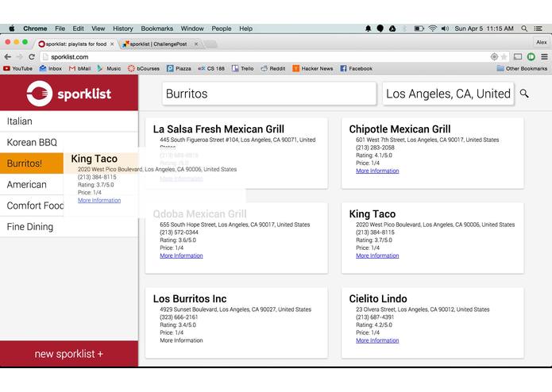Open Piazza bookmark
This screenshot has width=552, height=392.
click(x=179, y=68)
